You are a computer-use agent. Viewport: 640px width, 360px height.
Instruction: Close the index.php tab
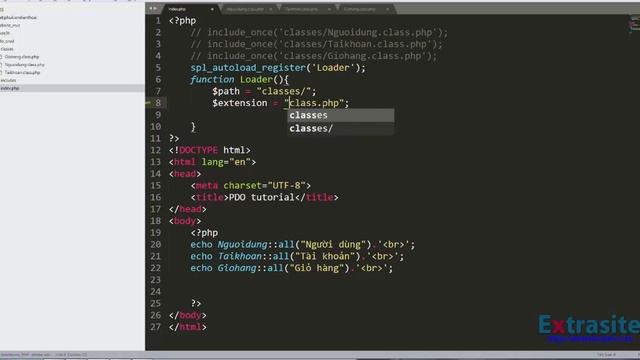(x=212, y=9)
